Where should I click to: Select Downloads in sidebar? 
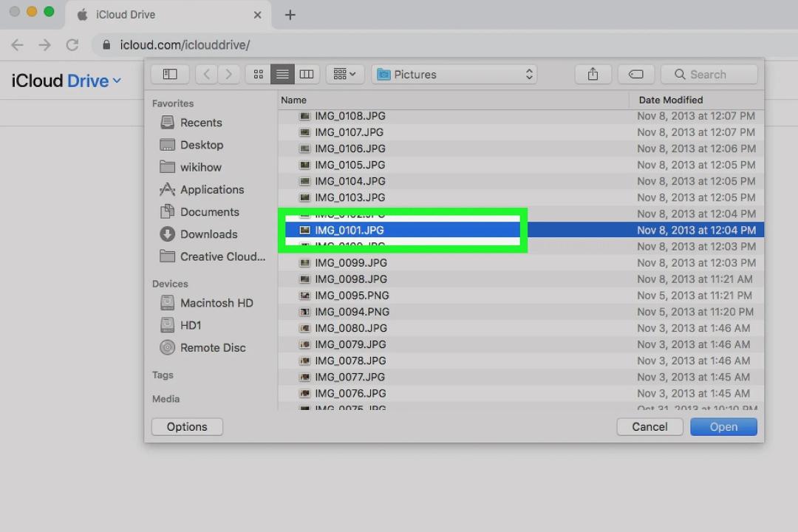pyautogui.click(x=199, y=234)
